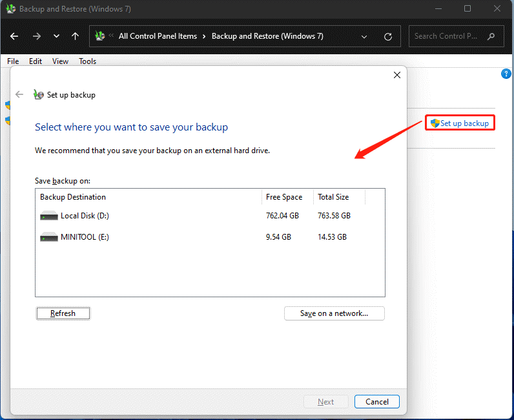The width and height of the screenshot is (514, 420).
Task: Expand the breadcrumb arrow after All Control Panel Items
Action: coord(204,36)
